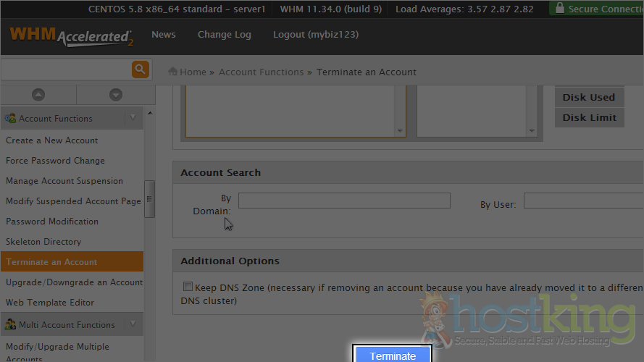
Task: Click the Secure Connection lock icon
Action: coord(559,9)
